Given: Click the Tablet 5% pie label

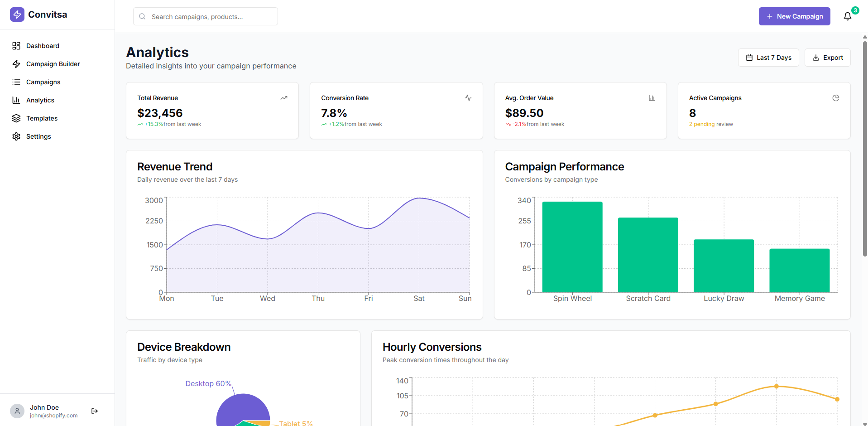Looking at the screenshot, I should (x=296, y=423).
